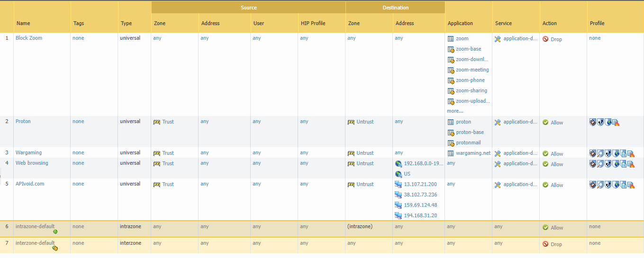Image resolution: width=644 pixels, height=258 pixels.
Task: Click the icon beside zoom-base application
Action: pyautogui.click(x=451, y=49)
